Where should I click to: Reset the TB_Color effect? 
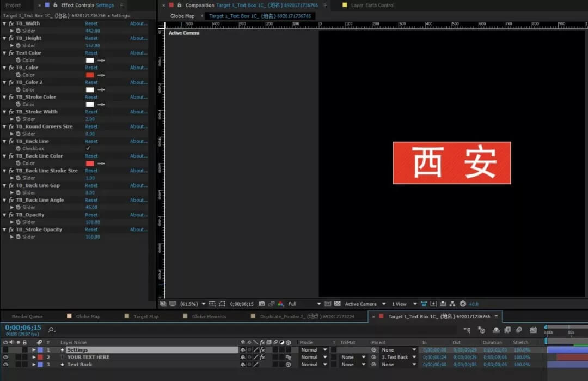[x=91, y=67]
